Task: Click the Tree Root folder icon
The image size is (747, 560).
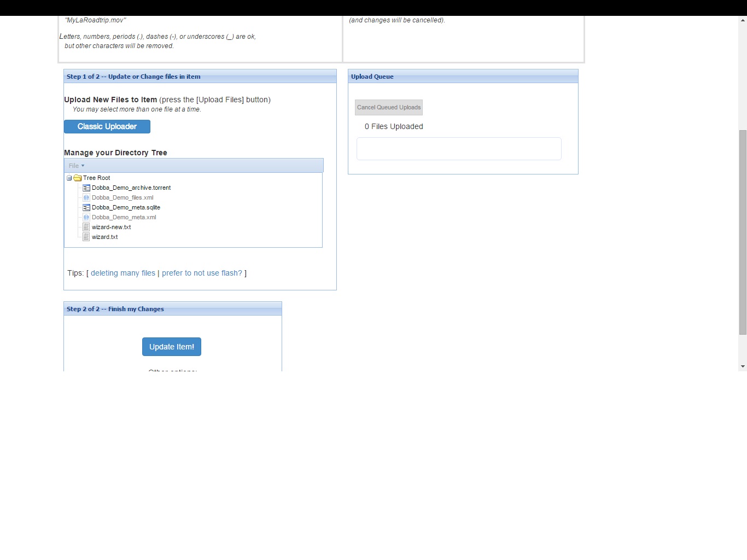Action: (x=78, y=178)
